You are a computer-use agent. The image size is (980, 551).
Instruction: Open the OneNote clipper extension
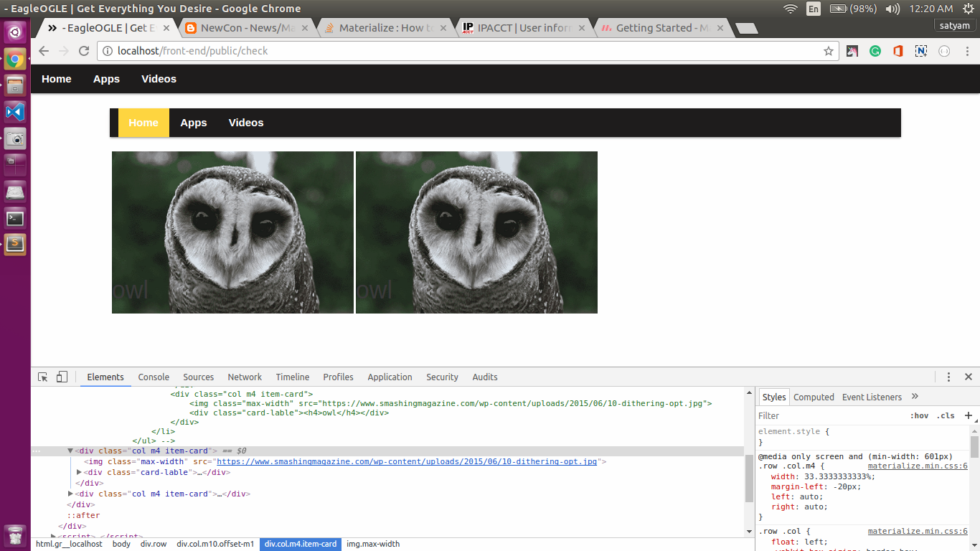click(921, 51)
